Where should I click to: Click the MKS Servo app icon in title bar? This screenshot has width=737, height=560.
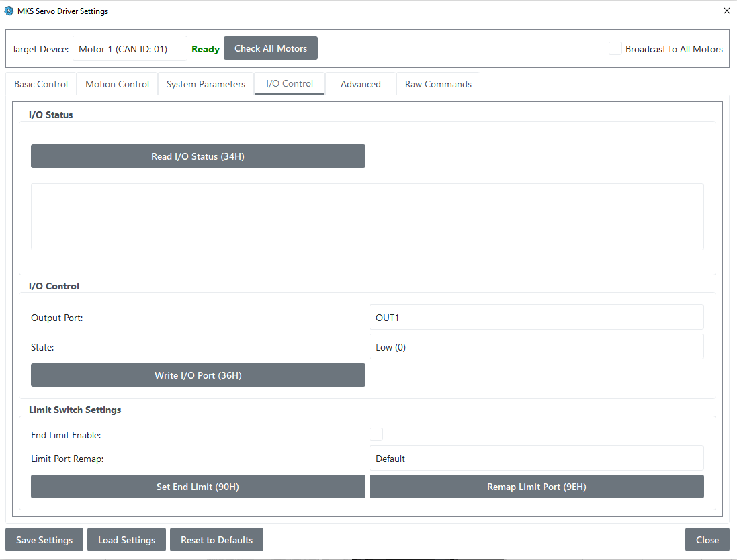coord(9,11)
